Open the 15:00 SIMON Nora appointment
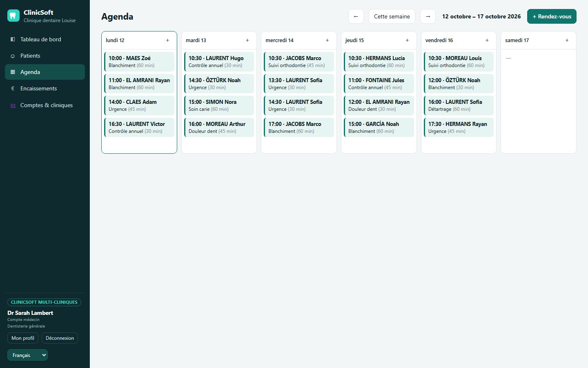588x368 pixels. (219, 105)
